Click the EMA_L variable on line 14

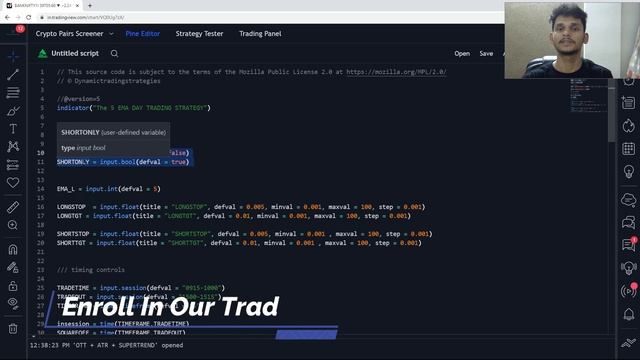pyautogui.click(x=66, y=189)
